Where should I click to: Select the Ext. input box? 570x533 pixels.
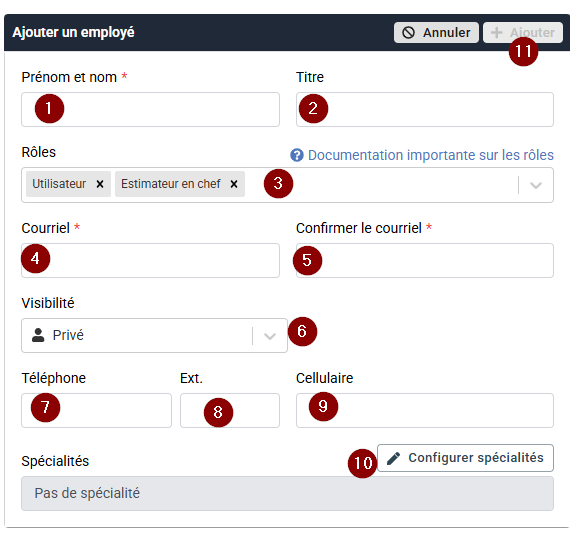click(x=230, y=410)
